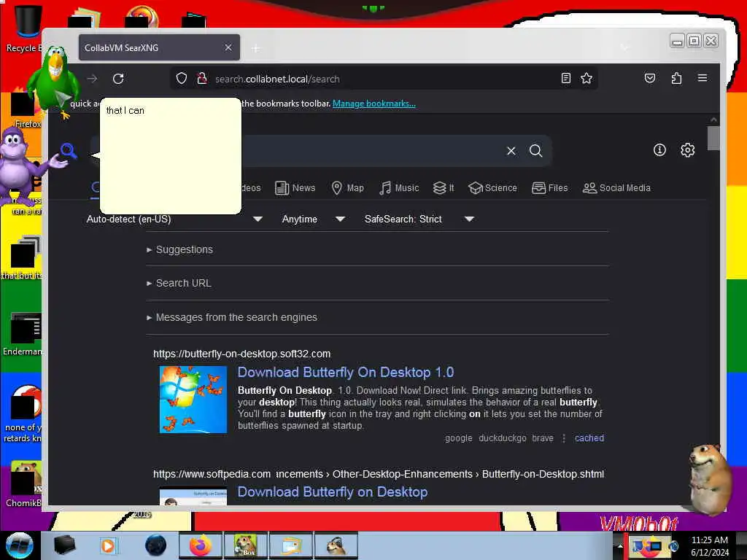747x560 pixels.
Task: Save page to Pocket
Action: pyautogui.click(x=650, y=78)
